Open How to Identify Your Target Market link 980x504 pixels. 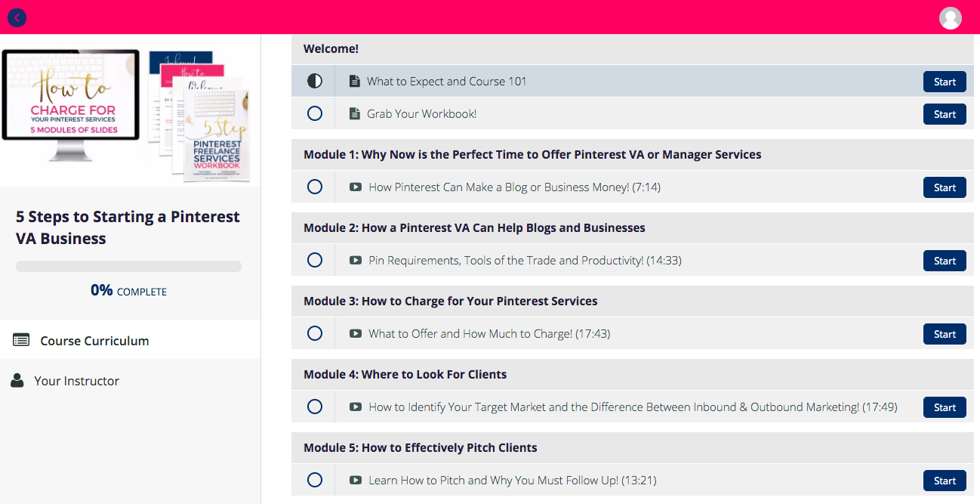point(633,407)
